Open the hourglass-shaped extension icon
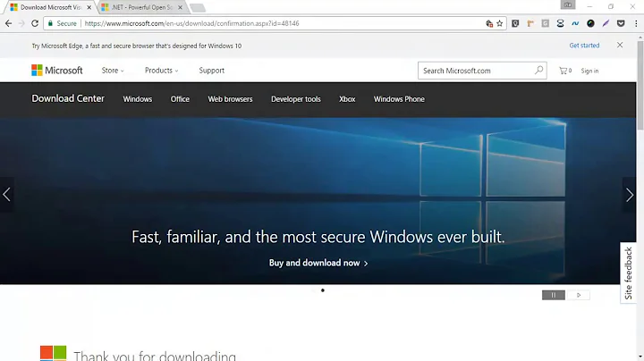 [x=560, y=23]
